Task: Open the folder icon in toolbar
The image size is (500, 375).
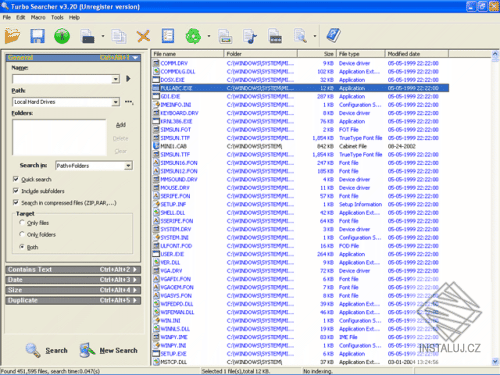Action: [12, 36]
